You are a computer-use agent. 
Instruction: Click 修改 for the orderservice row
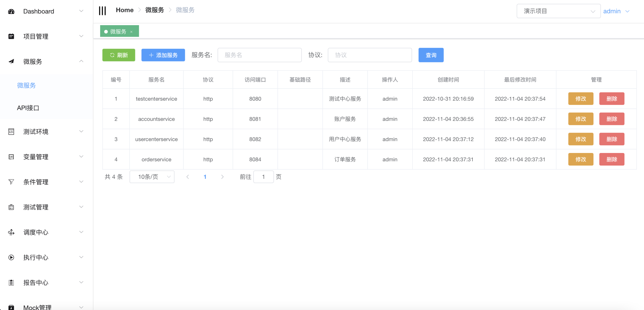pos(581,159)
